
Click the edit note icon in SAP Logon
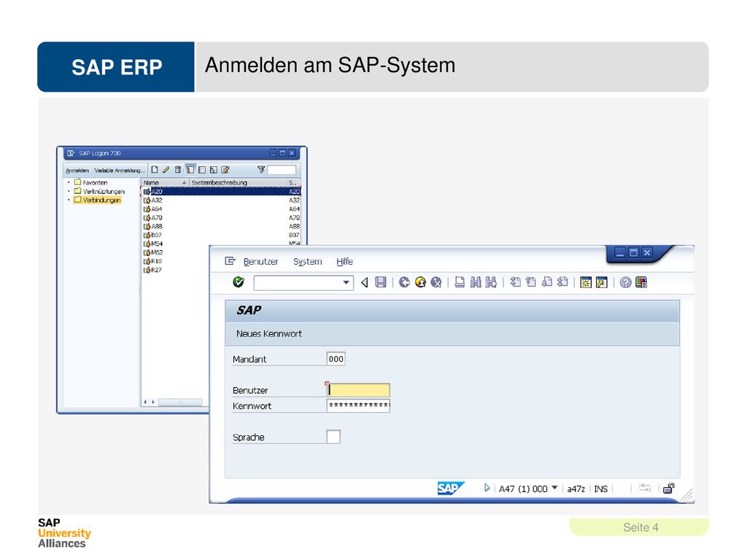tap(225, 169)
